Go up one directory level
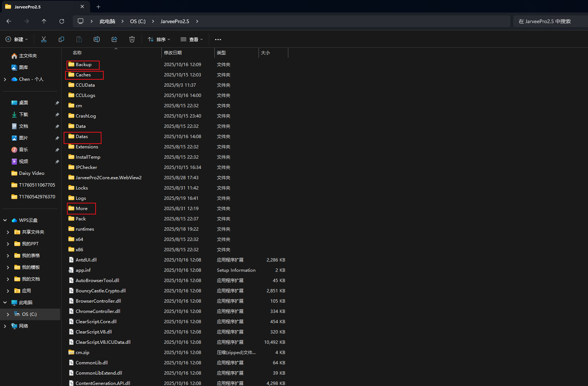The height and width of the screenshot is (386, 588). 44,21
